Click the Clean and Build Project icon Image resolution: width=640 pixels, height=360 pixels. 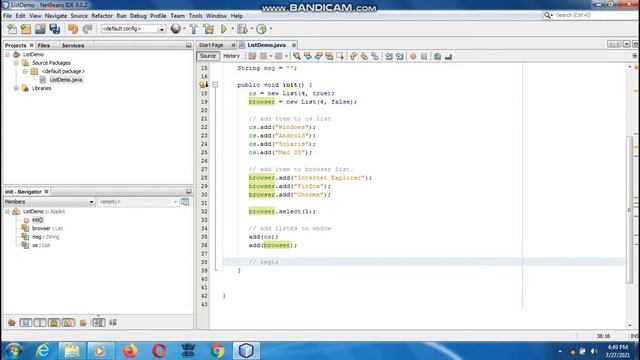coord(209,29)
